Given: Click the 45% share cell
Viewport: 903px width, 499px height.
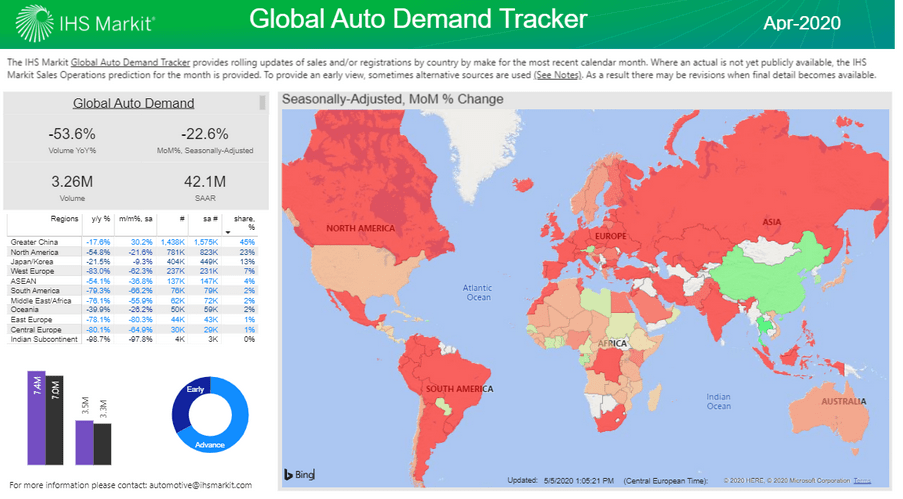Looking at the screenshot, I should click(248, 242).
